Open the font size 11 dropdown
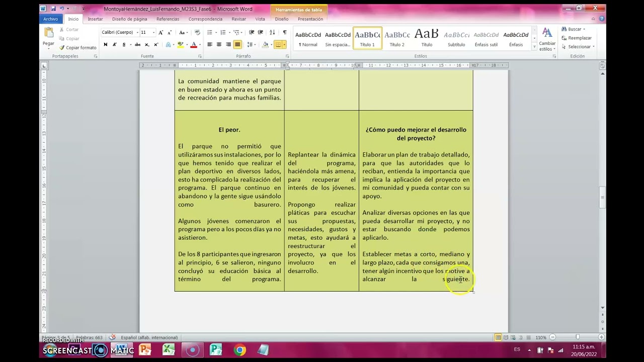The height and width of the screenshot is (362, 644). (x=153, y=32)
